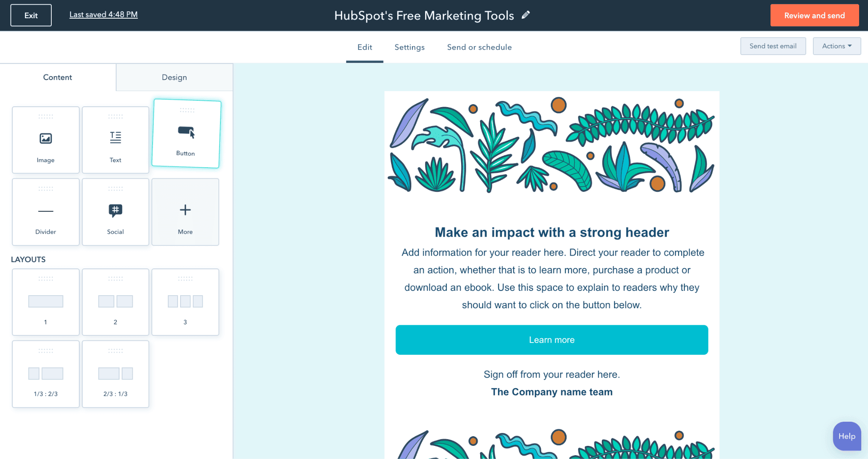Click the Edit tab
868x459 pixels.
coord(364,47)
